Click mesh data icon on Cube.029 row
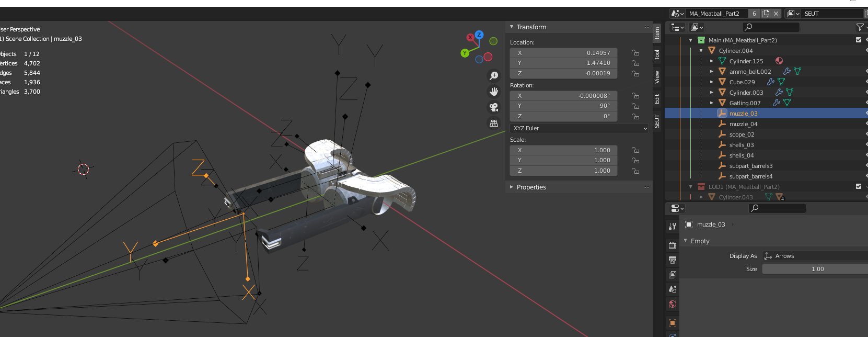Image resolution: width=868 pixels, height=337 pixels. tap(781, 82)
